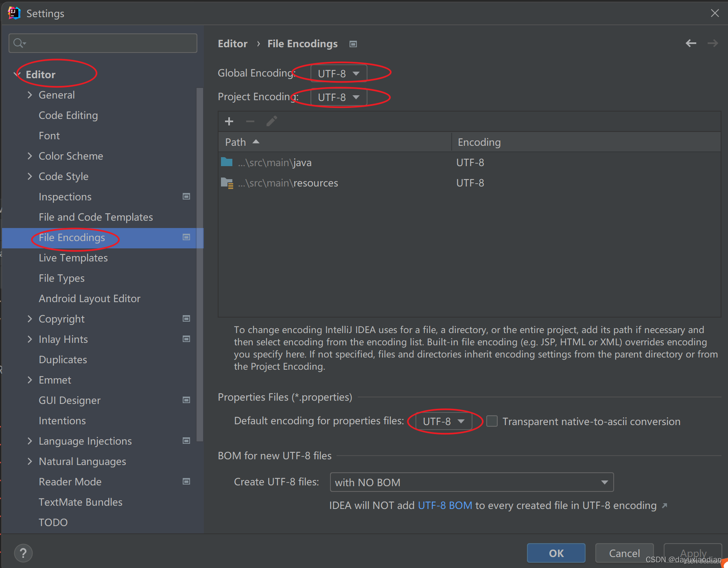Open the UTF-8 BOM link
This screenshot has width=728, height=568.
[445, 505]
